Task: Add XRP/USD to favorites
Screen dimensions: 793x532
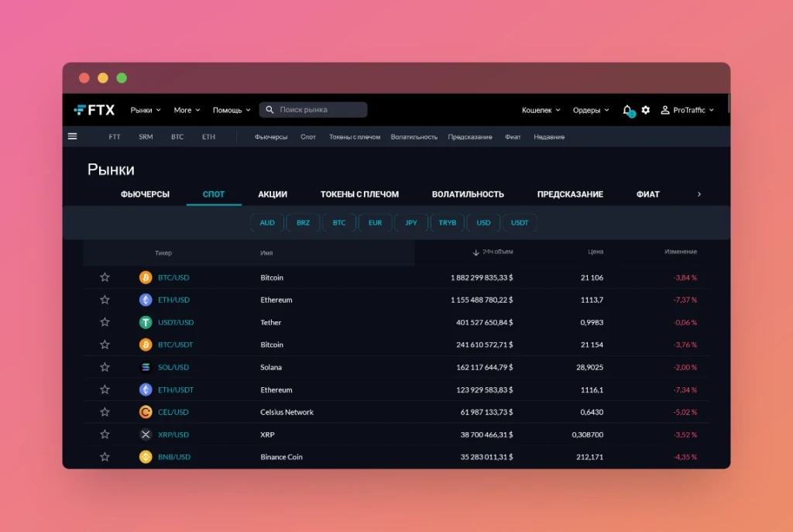Action: (105, 434)
